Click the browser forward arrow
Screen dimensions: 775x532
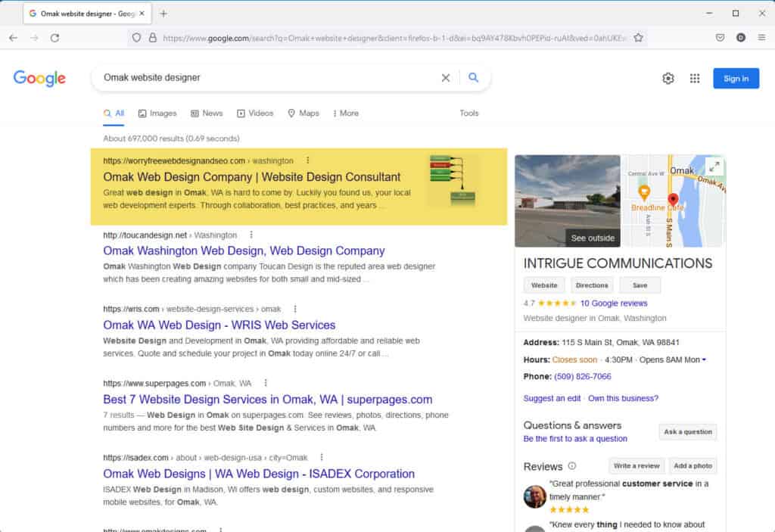click(x=34, y=38)
